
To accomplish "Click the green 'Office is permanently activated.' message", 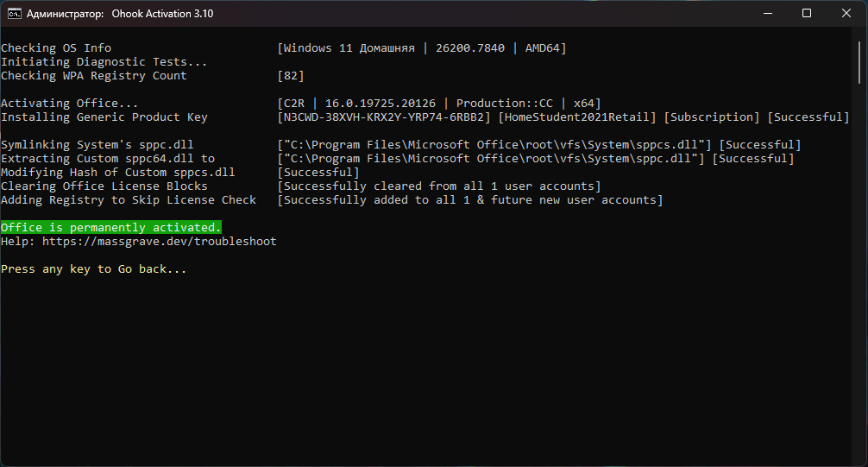I will coord(110,227).
